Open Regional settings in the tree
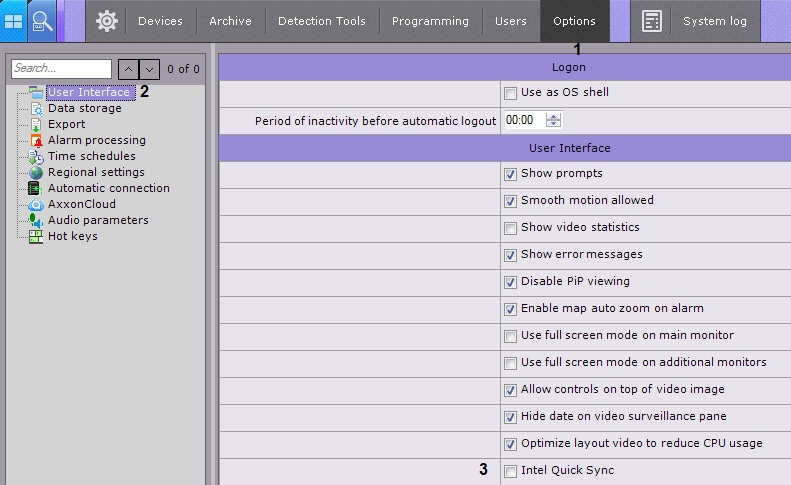 click(96, 172)
